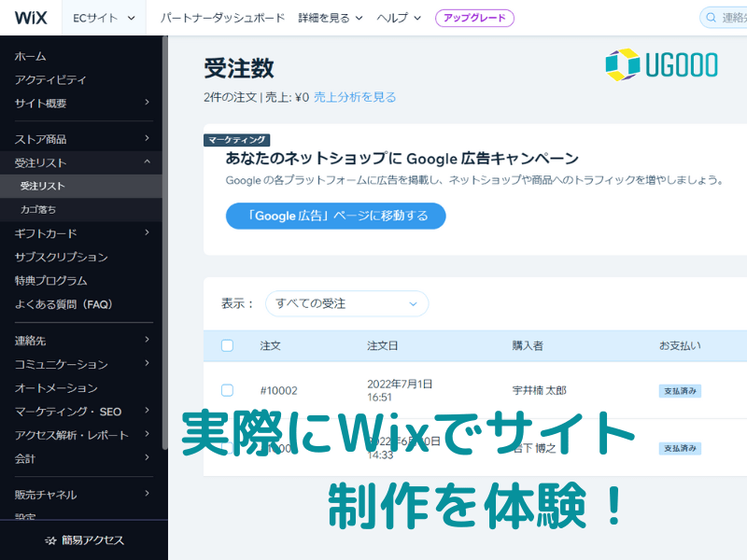Collapse the 受注リスト sidebar section

147,162
